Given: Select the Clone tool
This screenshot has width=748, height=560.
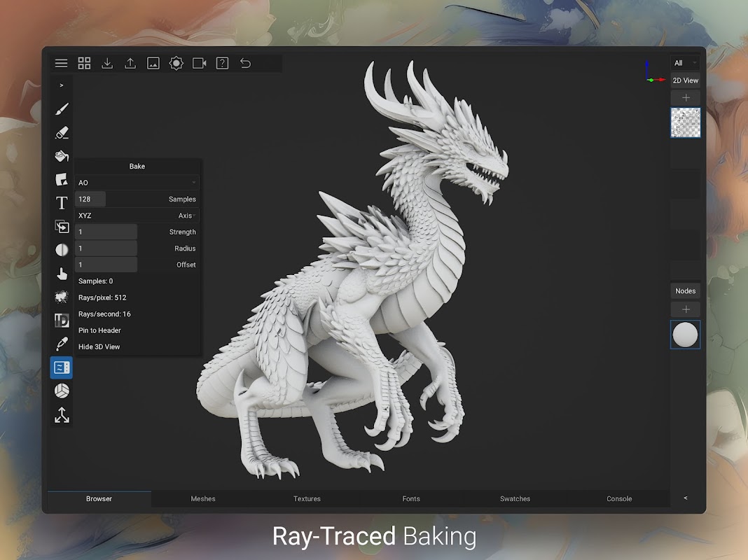Looking at the screenshot, I should tap(62, 226).
